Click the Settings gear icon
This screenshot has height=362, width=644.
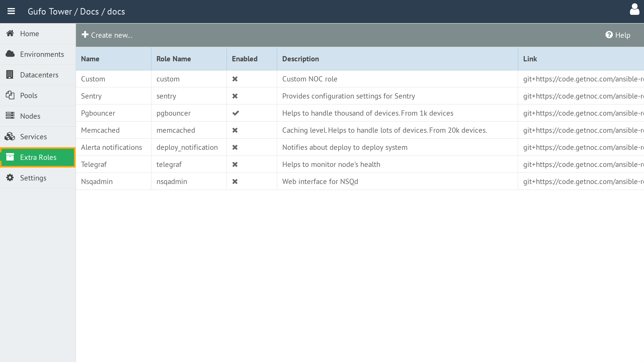[x=10, y=177]
